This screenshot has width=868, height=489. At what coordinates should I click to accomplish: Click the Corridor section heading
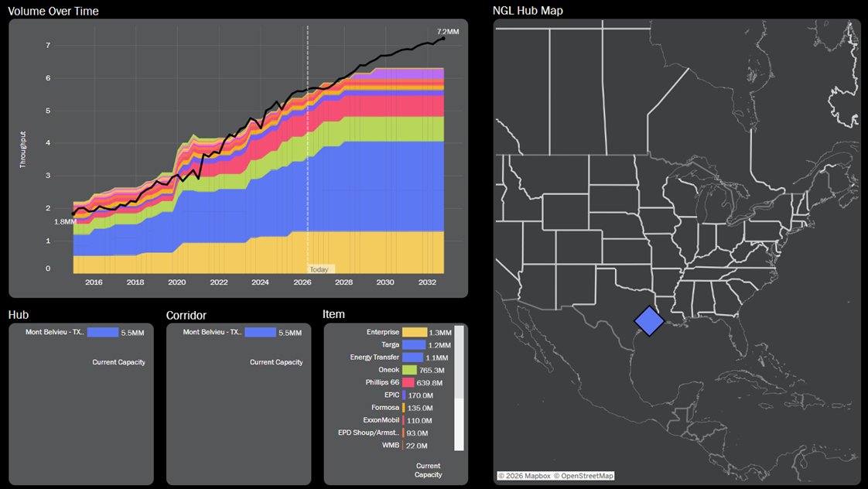(186, 315)
